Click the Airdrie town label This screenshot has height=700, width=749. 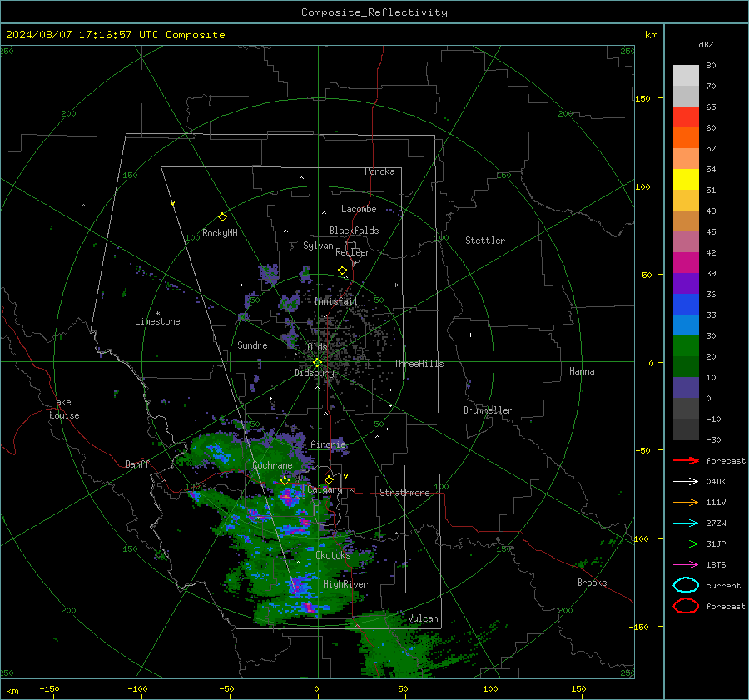click(x=328, y=444)
